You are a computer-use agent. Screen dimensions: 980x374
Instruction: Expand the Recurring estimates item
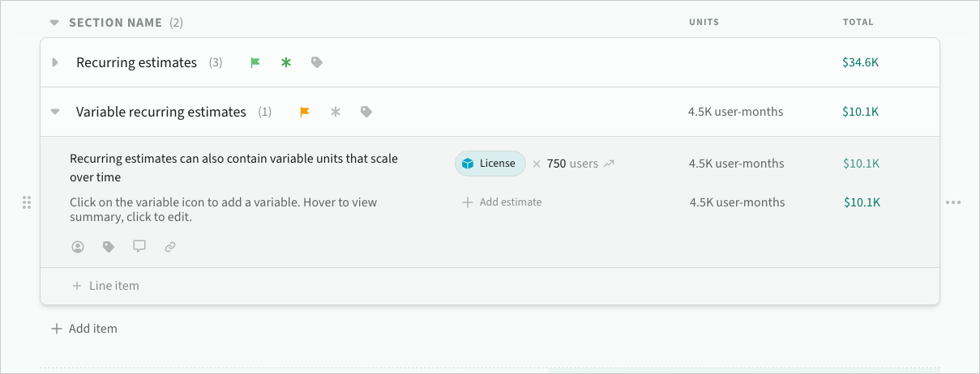pos(55,62)
